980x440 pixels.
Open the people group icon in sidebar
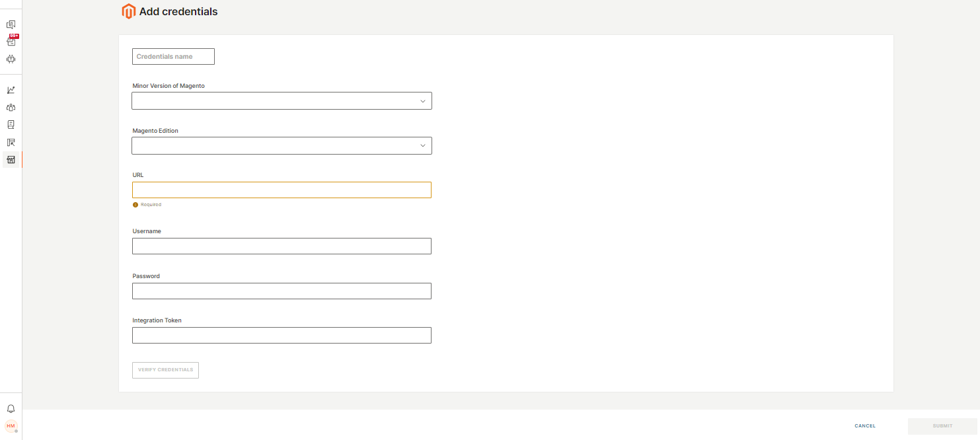click(x=11, y=107)
